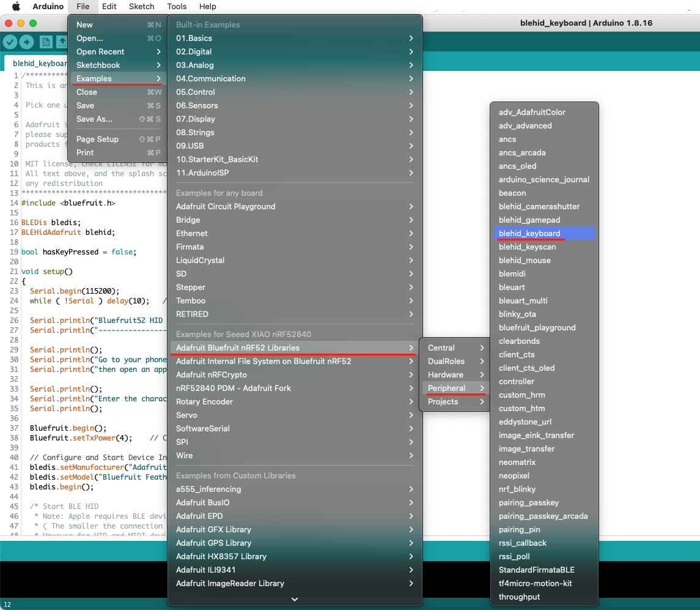Open the Rotary Encoder examples
The image size is (700, 610).
coord(295,401)
